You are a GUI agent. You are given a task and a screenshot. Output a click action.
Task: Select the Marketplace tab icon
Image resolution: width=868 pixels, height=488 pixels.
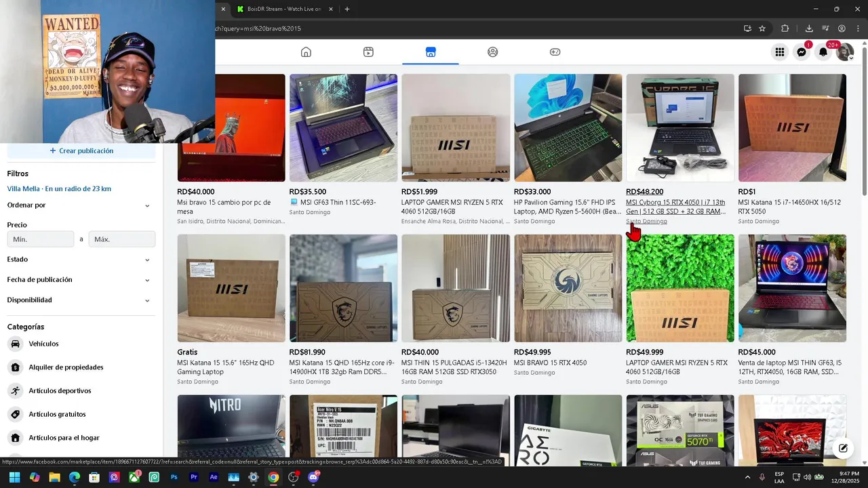[x=431, y=52]
